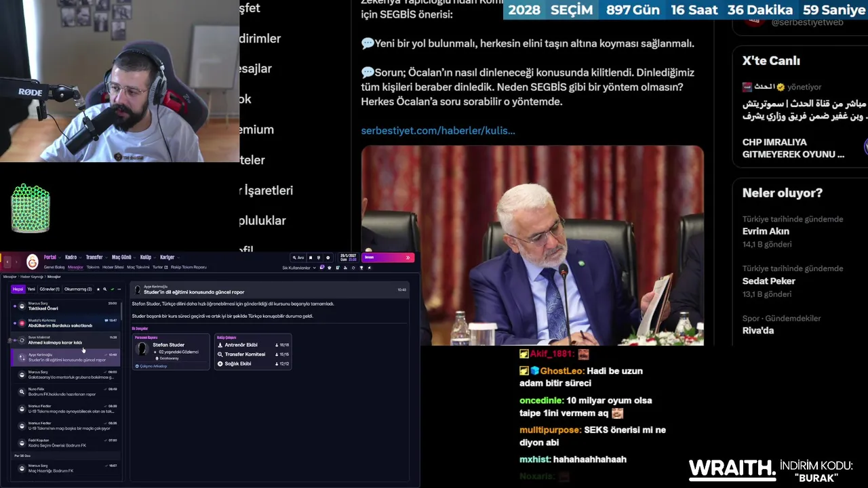This screenshot has width=868, height=488.
Task: Click the purple Devam continue button
Action: pyautogui.click(x=387, y=258)
